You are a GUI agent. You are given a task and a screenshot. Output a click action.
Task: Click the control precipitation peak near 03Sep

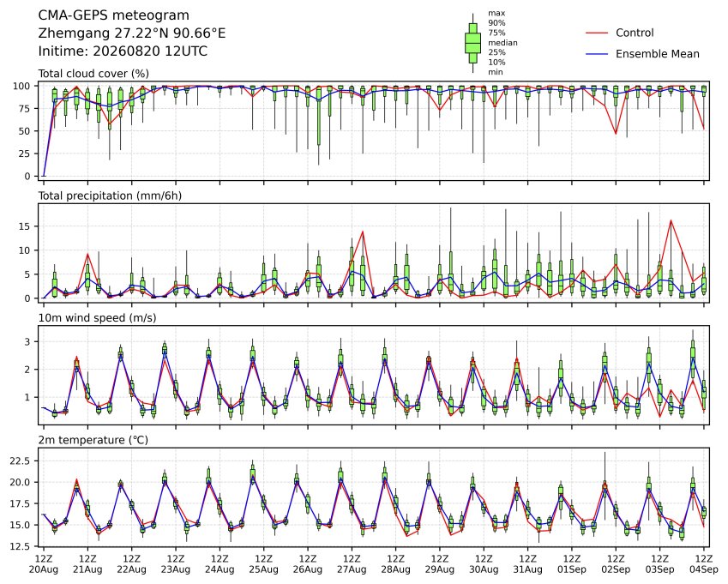click(671, 220)
